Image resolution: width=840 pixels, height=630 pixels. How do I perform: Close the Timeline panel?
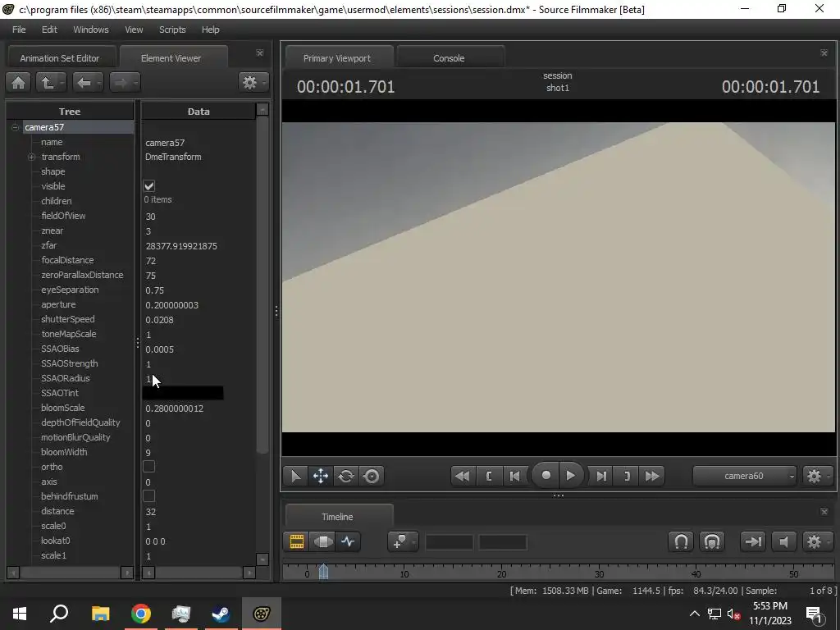824,512
